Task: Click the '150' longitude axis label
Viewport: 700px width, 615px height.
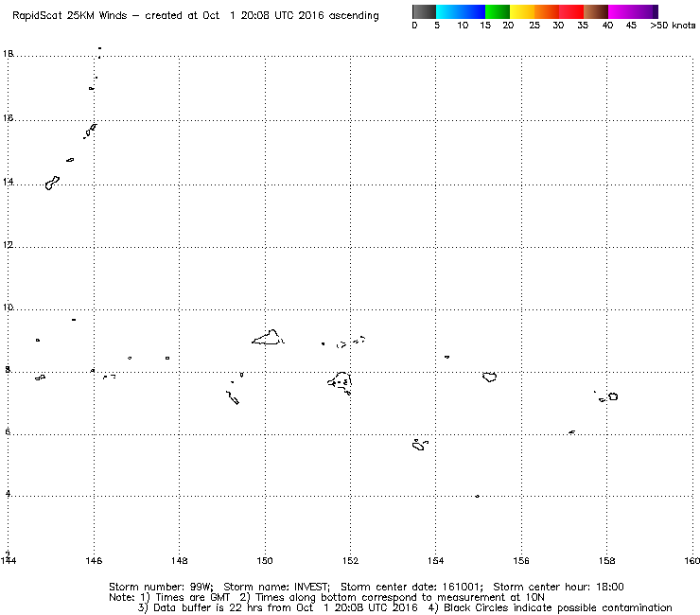Action: pos(265,560)
